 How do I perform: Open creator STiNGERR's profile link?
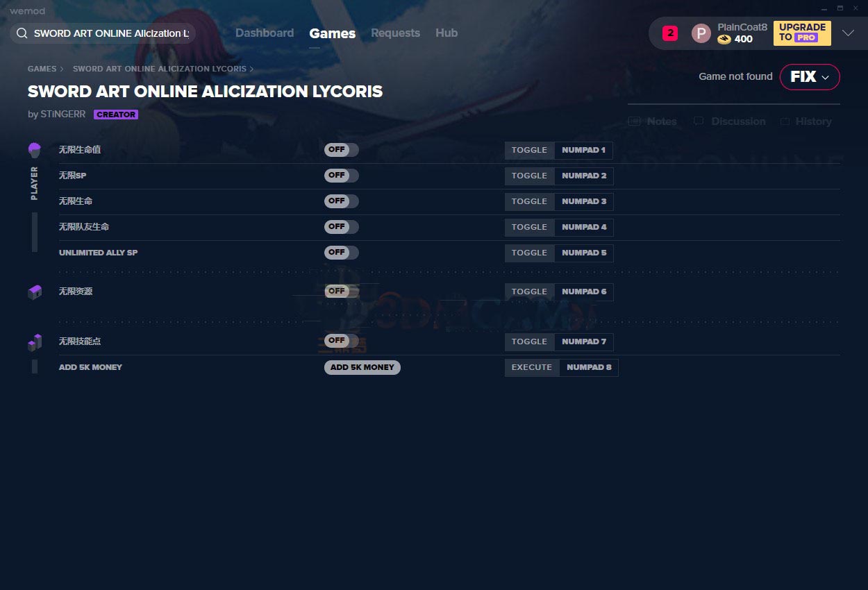pos(62,115)
